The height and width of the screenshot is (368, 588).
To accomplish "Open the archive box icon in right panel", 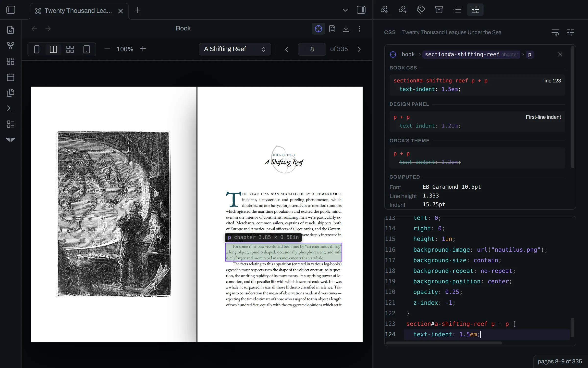I will click(439, 10).
